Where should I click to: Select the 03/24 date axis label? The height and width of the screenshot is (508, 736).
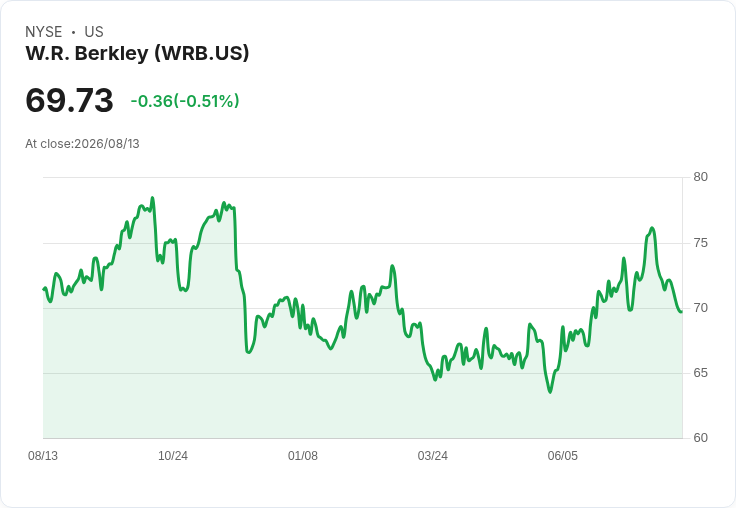432,456
